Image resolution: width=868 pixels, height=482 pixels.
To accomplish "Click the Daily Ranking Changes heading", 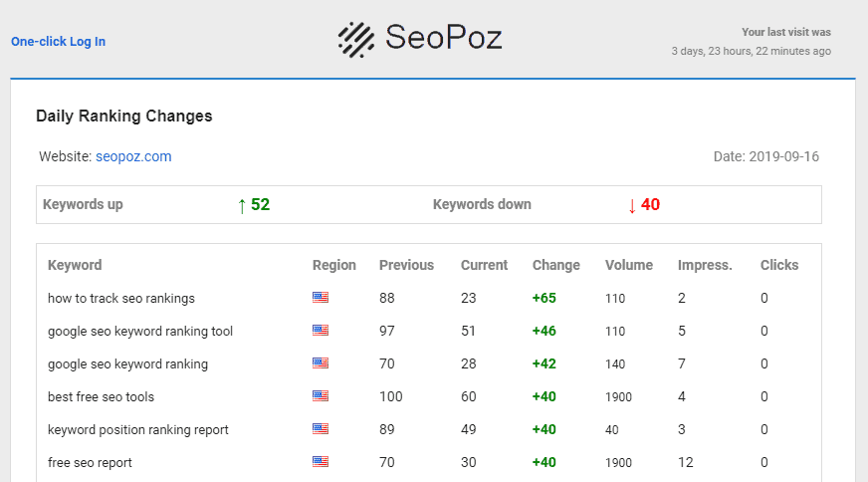I will (x=124, y=116).
